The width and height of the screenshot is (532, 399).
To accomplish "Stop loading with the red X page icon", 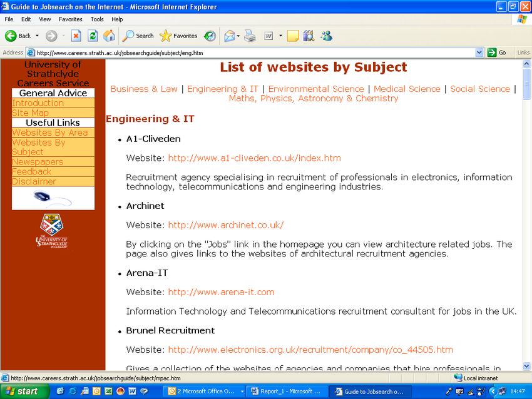I will tap(76, 36).
